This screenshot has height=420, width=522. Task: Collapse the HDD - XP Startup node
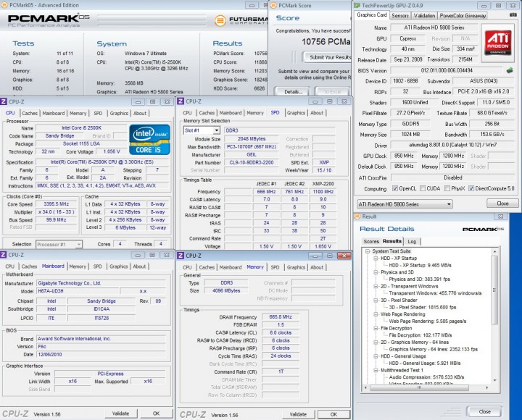[376, 259]
